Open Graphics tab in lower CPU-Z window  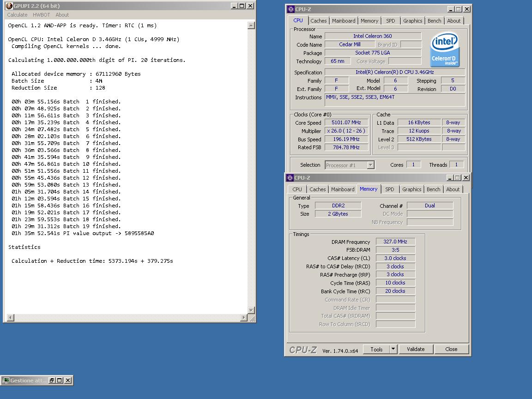[x=411, y=189]
